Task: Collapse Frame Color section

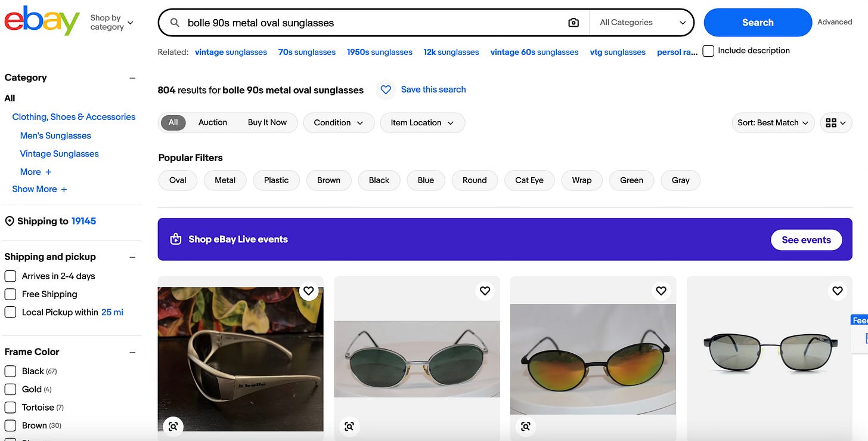Action: (x=132, y=352)
